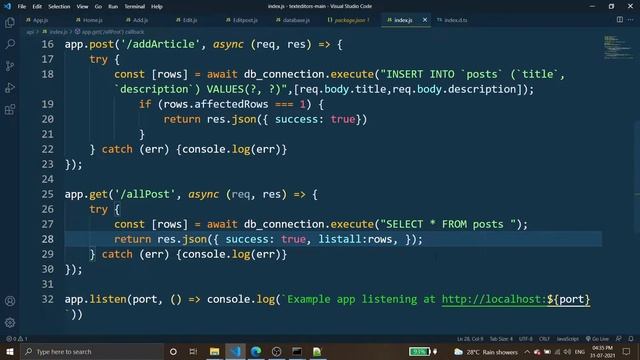The height and width of the screenshot is (360, 640).
Task: Open the OBS Studio taskbar icon
Action: tap(276, 351)
